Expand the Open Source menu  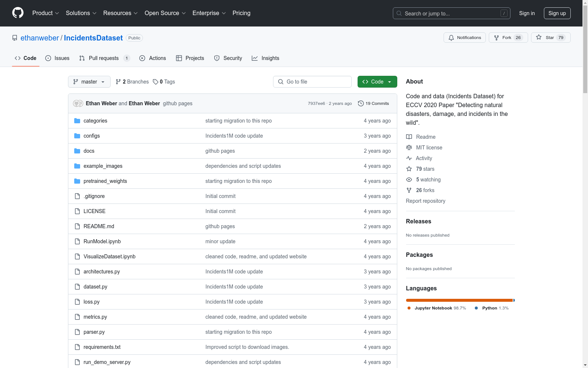click(165, 13)
